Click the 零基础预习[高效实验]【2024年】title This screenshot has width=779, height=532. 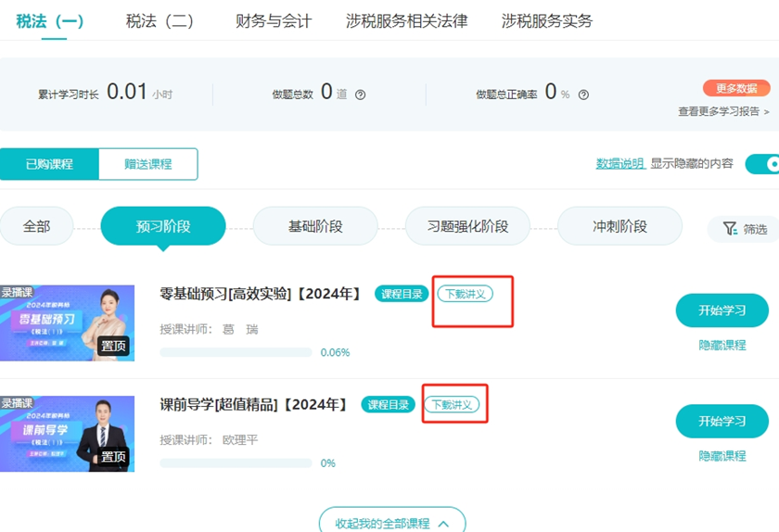pyautogui.click(x=261, y=294)
